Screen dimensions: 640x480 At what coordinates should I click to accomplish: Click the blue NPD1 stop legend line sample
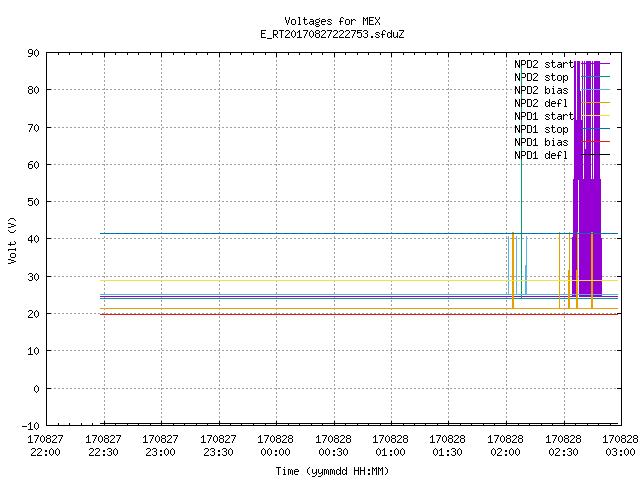596,129
